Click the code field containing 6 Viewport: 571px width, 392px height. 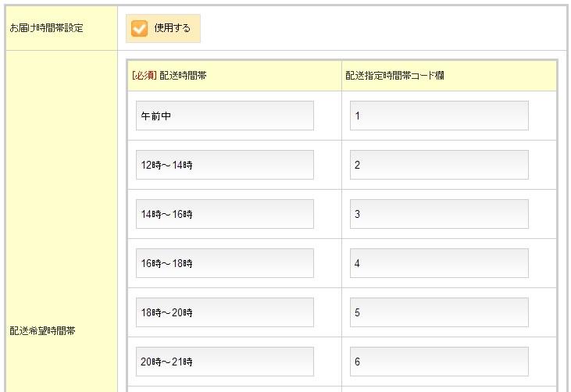(x=438, y=362)
